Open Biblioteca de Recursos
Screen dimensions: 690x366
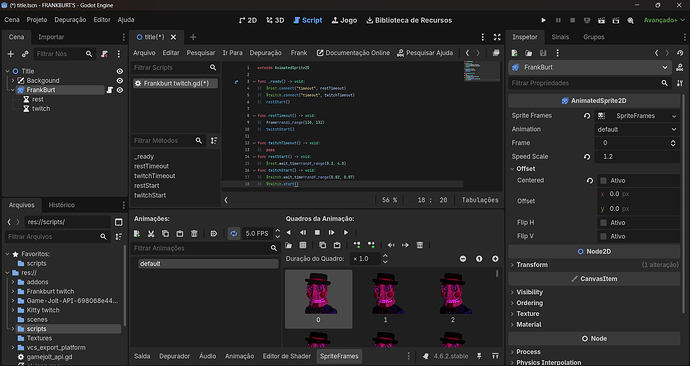(x=409, y=20)
